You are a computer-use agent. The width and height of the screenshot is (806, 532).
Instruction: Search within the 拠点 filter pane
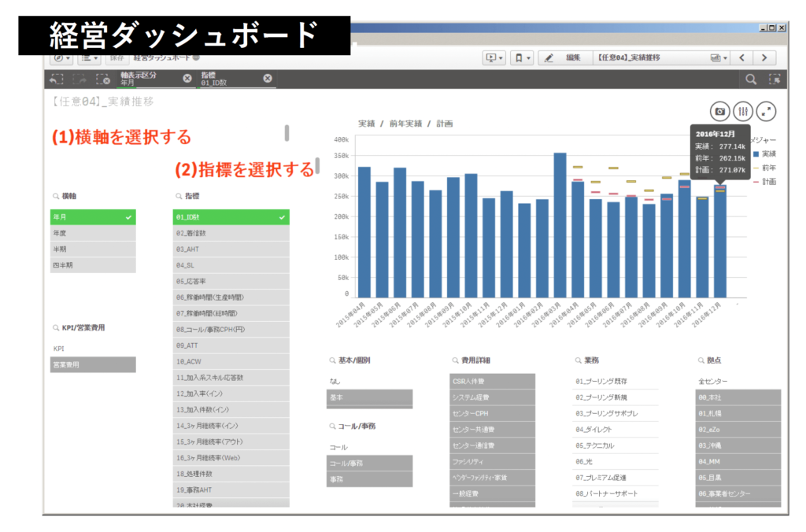pos(701,360)
